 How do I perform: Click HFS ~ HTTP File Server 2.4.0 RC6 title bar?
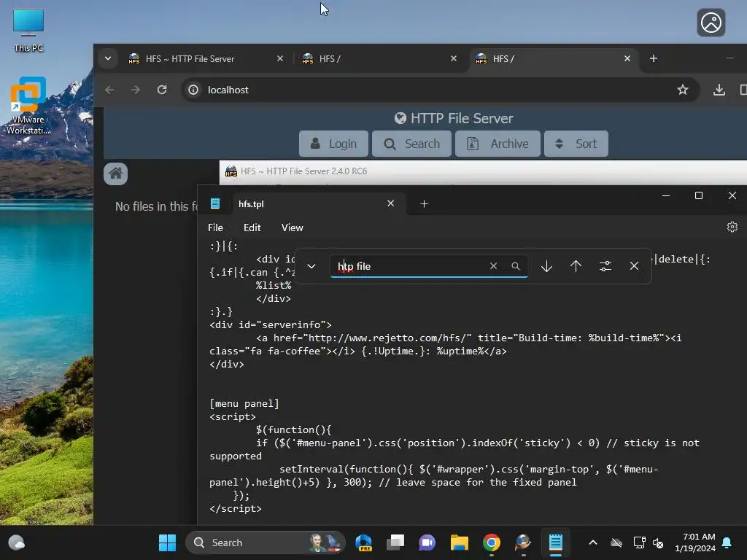(x=483, y=171)
